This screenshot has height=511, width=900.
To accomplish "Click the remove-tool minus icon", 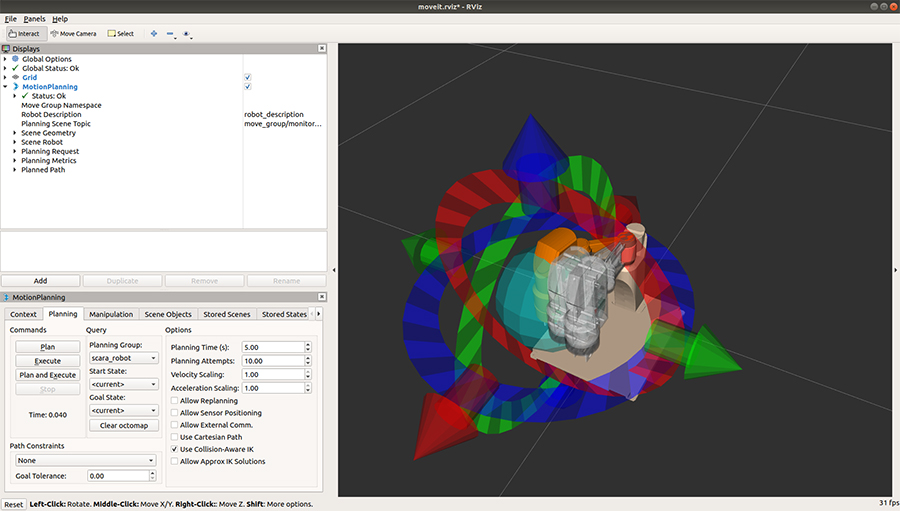I will click(x=170, y=33).
